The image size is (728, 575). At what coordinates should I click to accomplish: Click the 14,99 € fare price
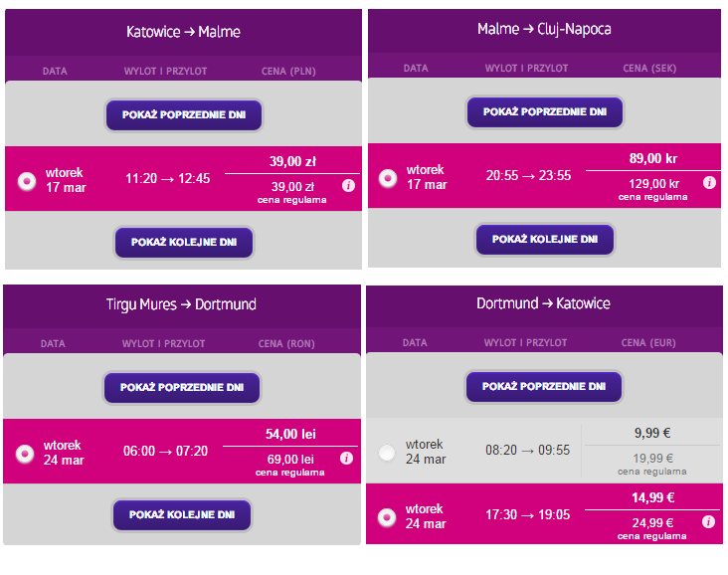click(x=652, y=497)
